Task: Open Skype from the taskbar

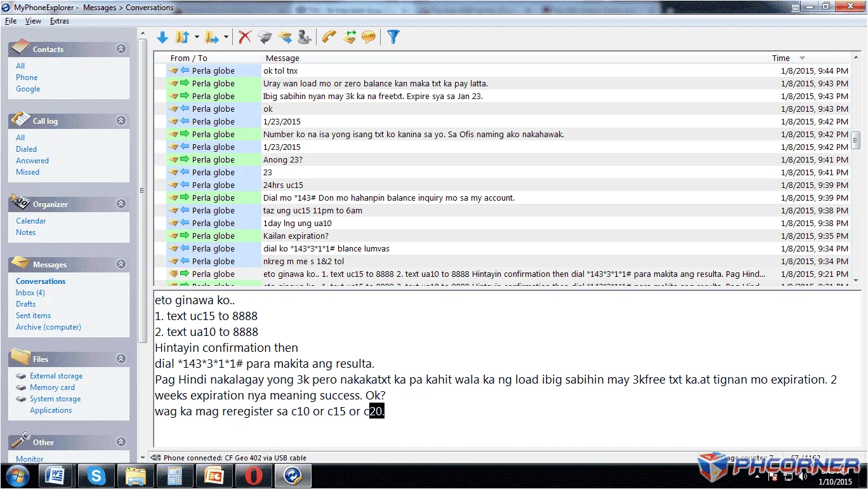Action: (97, 476)
